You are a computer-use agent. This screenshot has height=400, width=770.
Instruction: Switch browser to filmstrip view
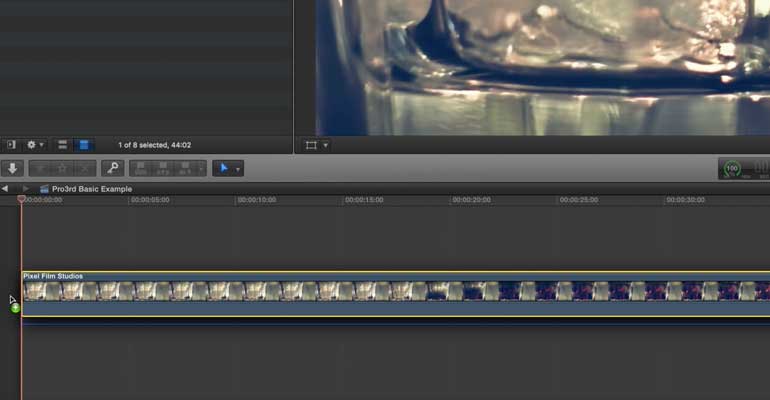[83, 145]
